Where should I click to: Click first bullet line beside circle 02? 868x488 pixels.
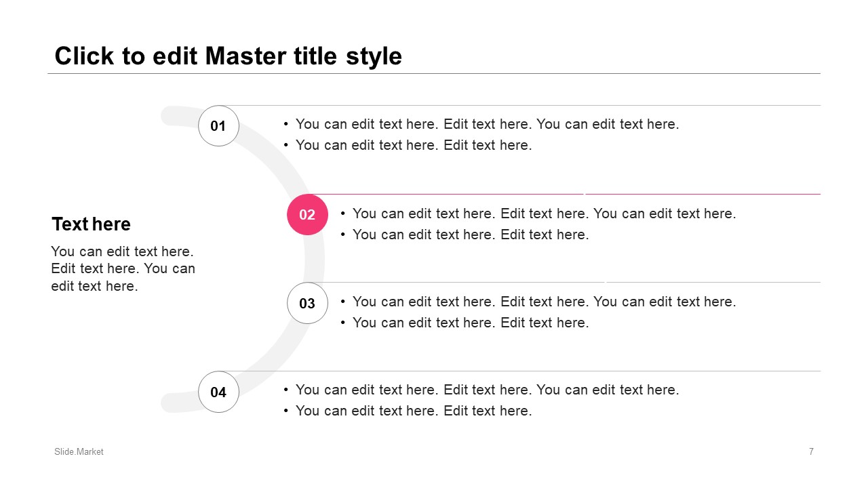pyautogui.click(x=538, y=213)
